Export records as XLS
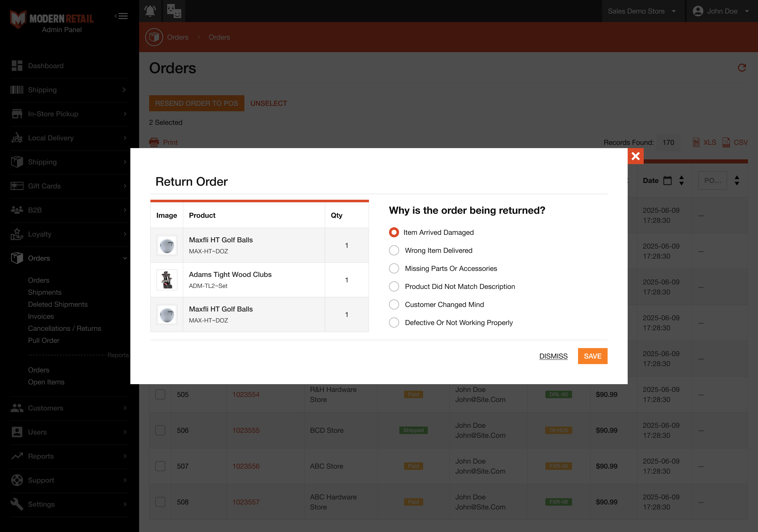The image size is (758, 532). coord(704,142)
